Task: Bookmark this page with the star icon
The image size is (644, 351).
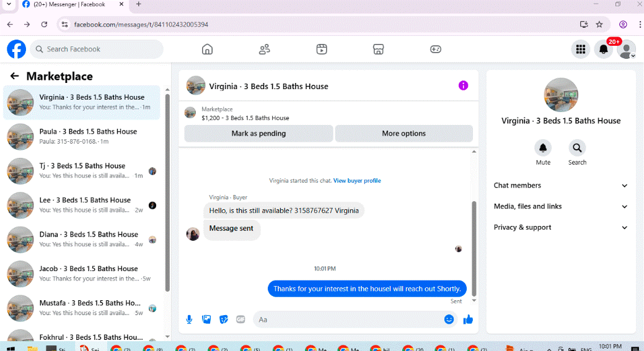Action: coord(599,25)
